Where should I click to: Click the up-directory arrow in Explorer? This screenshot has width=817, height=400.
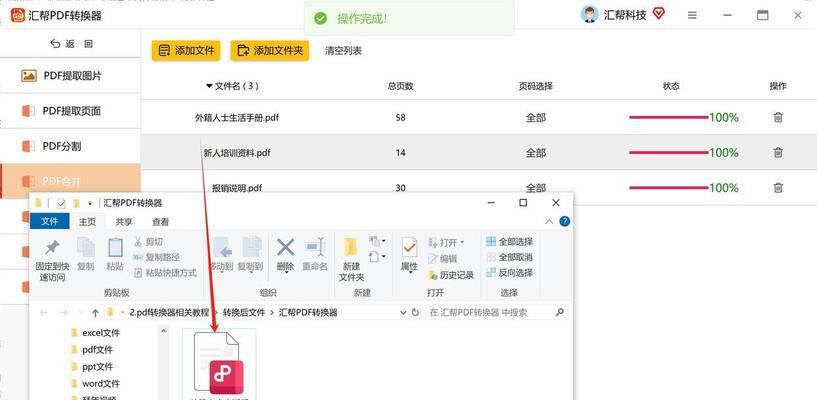95,312
